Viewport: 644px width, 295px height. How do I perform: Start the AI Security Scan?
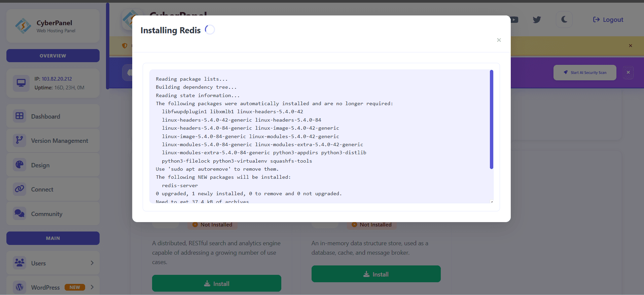585,73
